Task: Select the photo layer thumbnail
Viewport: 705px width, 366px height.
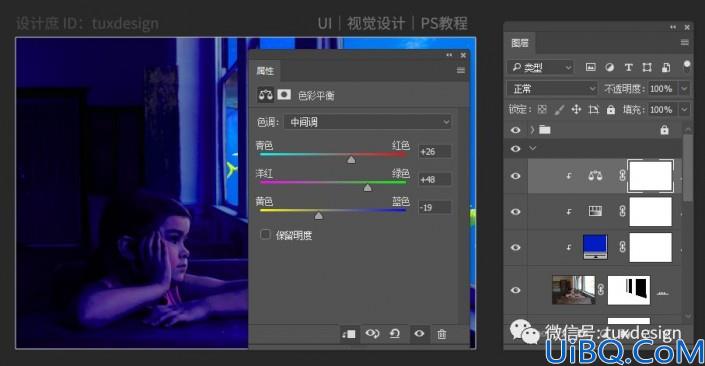Action: point(573,290)
